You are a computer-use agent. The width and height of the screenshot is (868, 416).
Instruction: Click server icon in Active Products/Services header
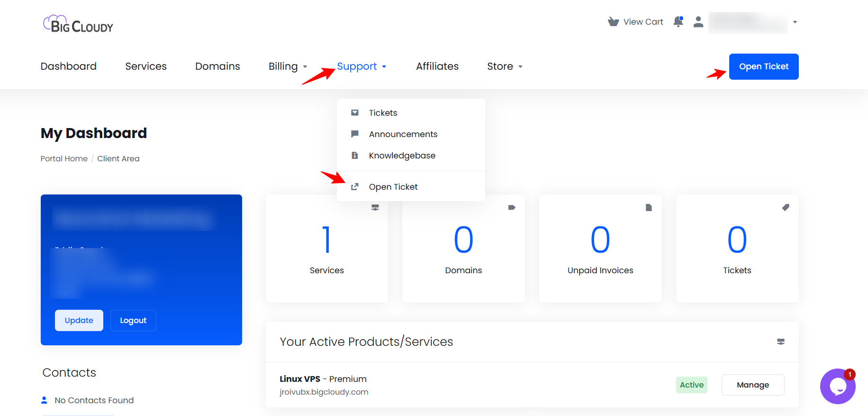point(781,342)
